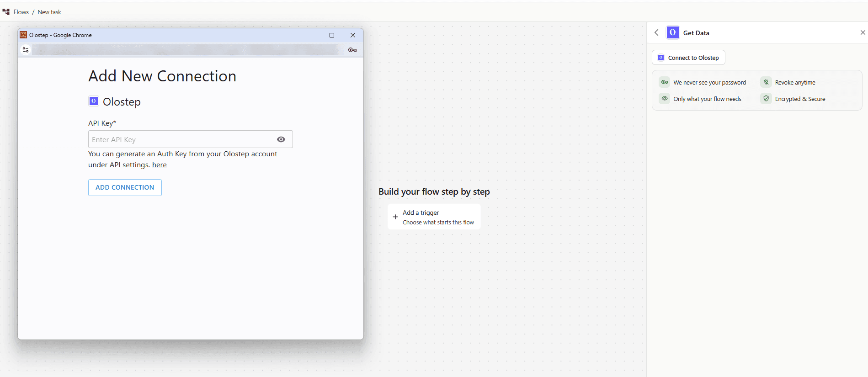This screenshot has width=868, height=377.
Task: Focus the Enter API Key field
Action: click(191, 139)
